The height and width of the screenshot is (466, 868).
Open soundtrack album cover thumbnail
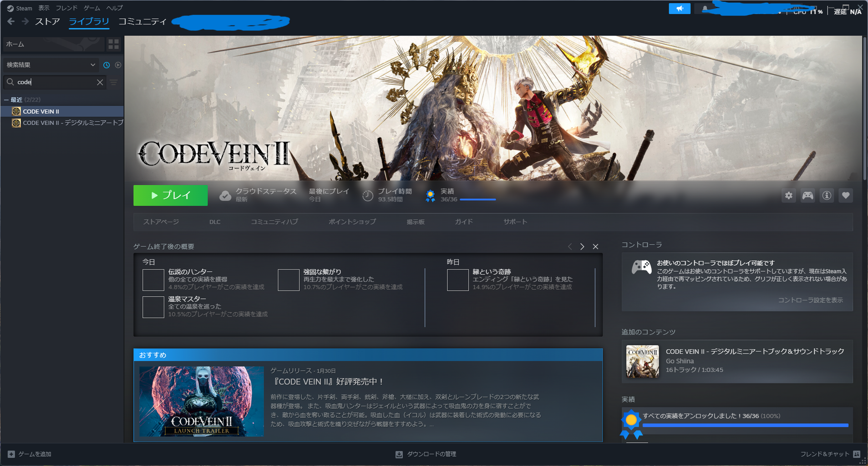click(x=642, y=361)
